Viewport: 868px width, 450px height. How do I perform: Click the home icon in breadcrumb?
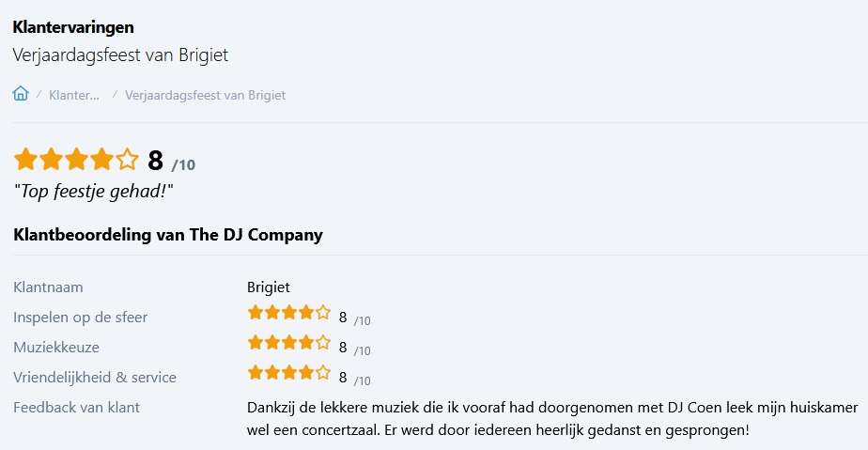(x=21, y=94)
